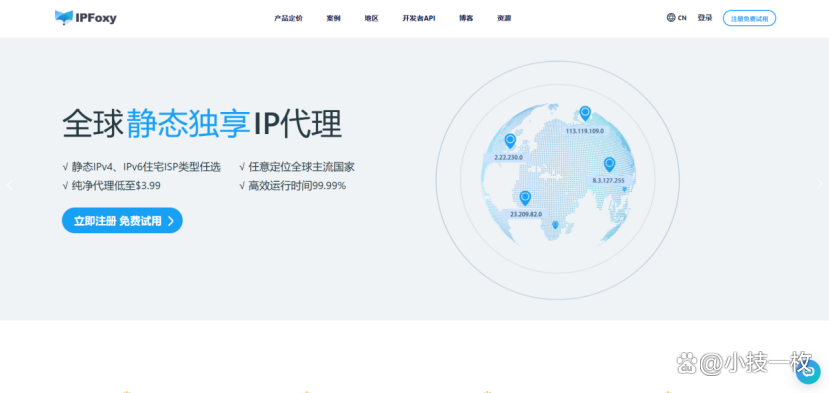The height and width of the screenshot is (393, 829).
Task: Click the globe language icon
Action: click(671, 17)
